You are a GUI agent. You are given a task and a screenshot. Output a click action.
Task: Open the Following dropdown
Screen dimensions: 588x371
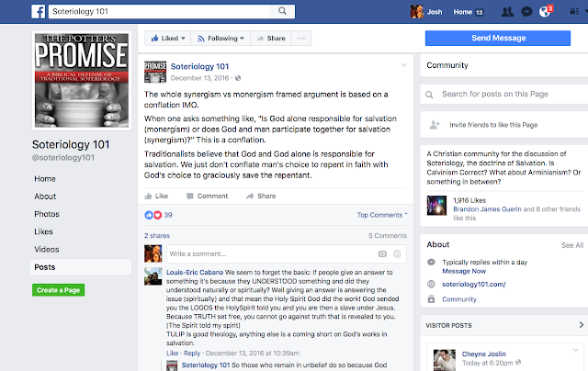point(220,39)
